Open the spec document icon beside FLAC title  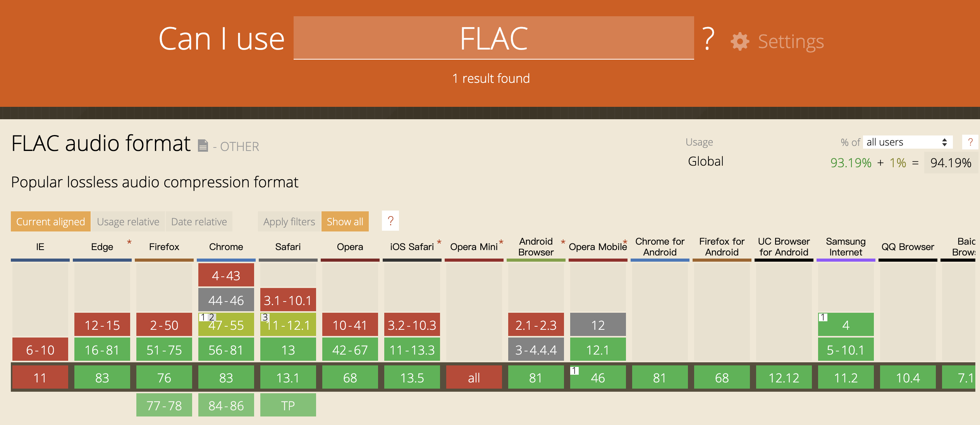coord(203,146)
